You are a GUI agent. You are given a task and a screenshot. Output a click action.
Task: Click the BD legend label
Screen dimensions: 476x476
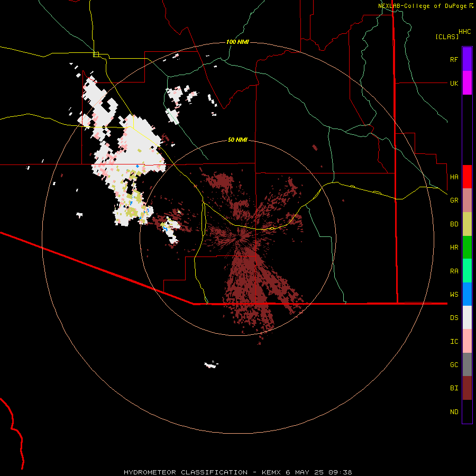tap(454, 224)
